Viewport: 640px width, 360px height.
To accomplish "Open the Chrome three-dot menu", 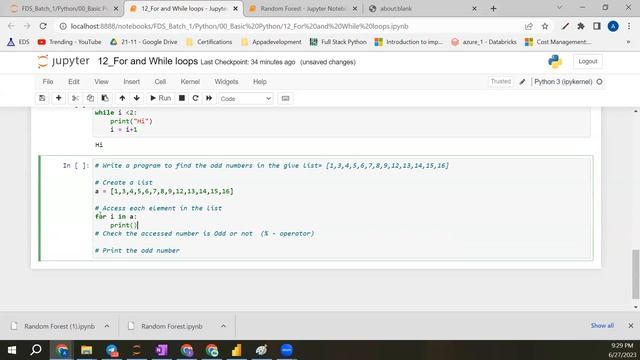I will point(629,26).
